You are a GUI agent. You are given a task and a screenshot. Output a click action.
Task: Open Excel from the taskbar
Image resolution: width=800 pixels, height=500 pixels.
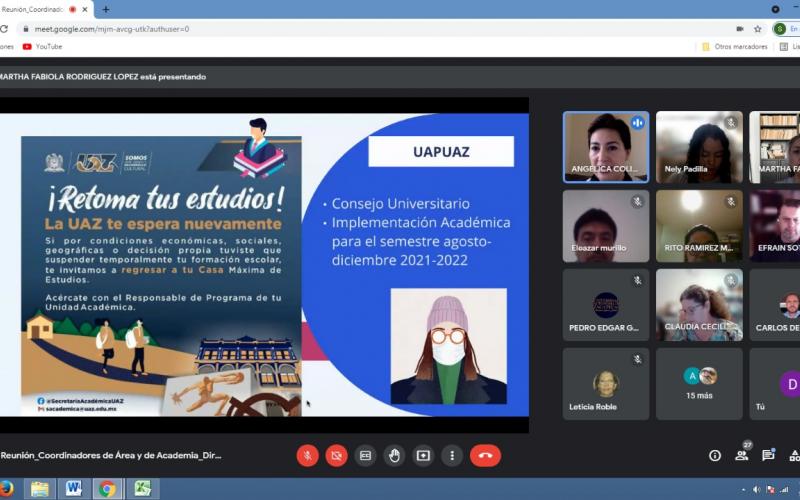click(142, 489)
